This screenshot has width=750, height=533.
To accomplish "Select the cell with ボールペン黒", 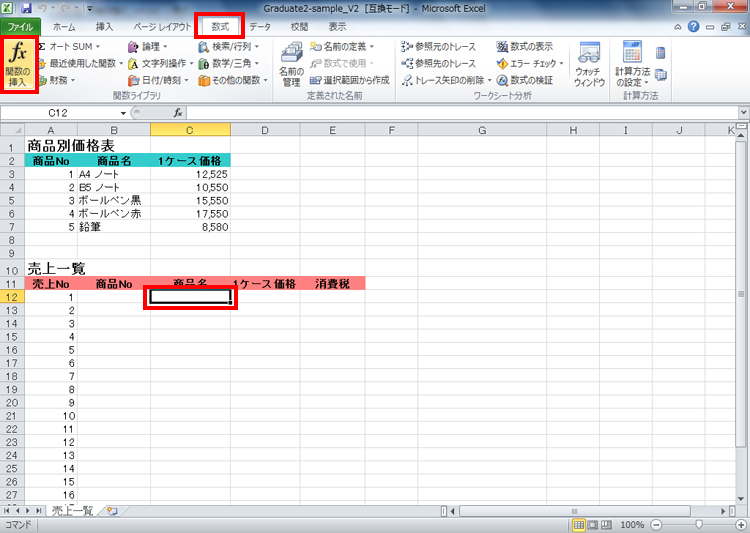I will coord(114,200).
